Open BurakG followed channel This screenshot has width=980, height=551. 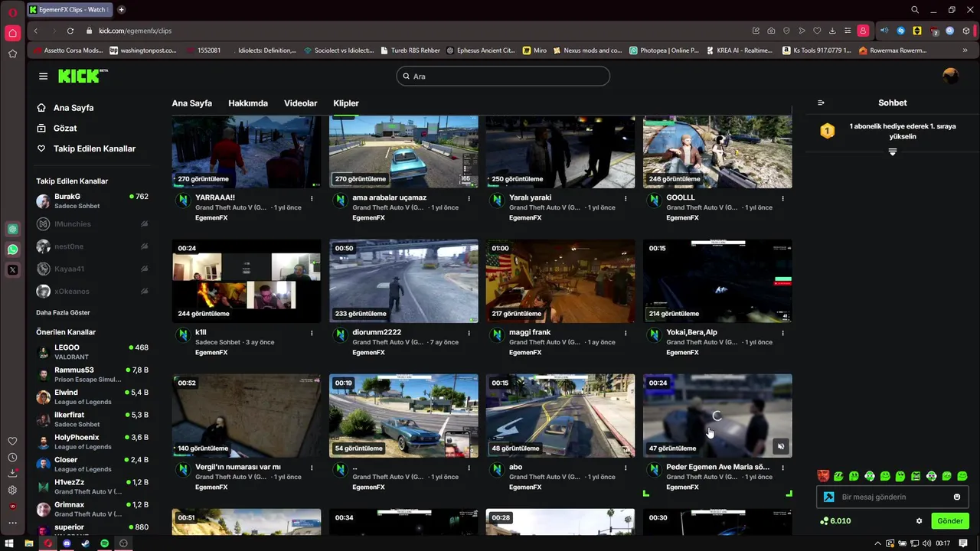point(92,201)
